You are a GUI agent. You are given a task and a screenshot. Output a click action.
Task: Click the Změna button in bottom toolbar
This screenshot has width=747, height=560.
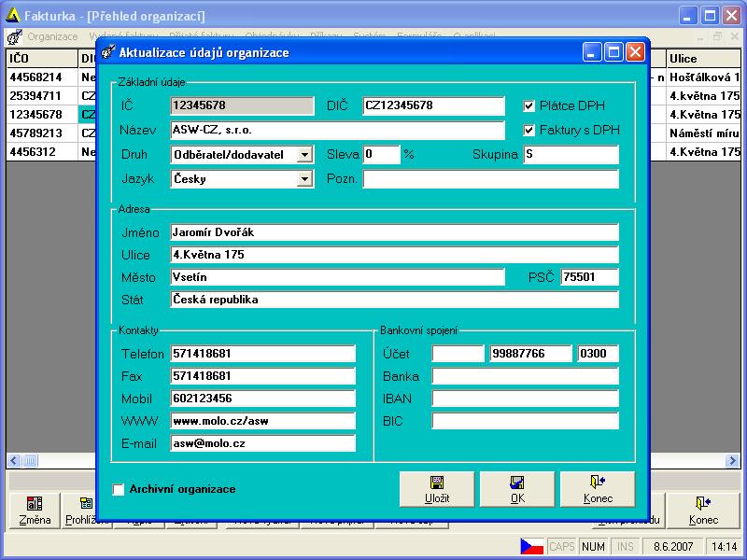coord(35,511)
